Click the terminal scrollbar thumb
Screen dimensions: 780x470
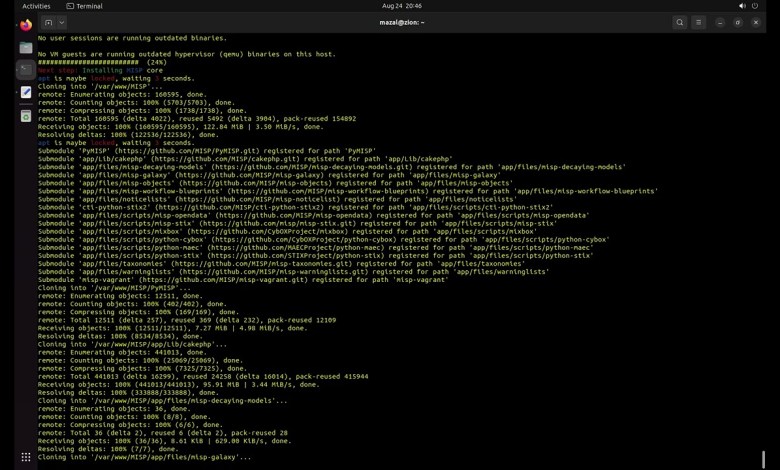[763, 459]
